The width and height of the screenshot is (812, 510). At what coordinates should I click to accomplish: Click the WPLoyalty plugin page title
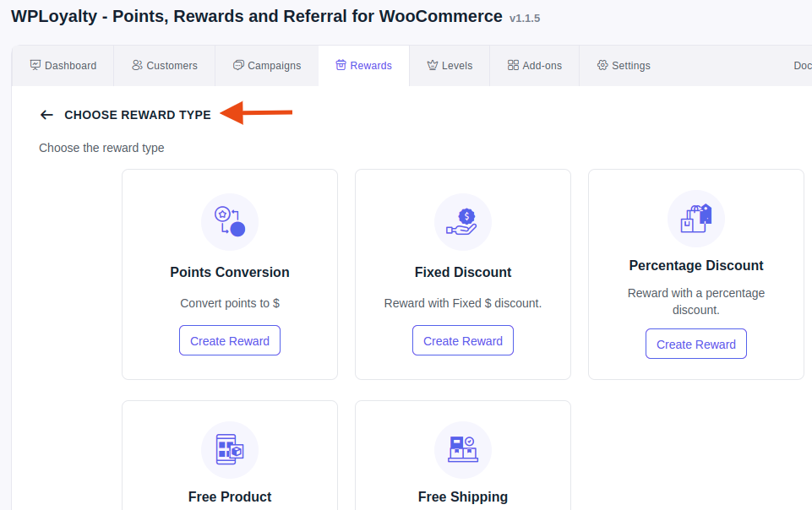point(257,17)
